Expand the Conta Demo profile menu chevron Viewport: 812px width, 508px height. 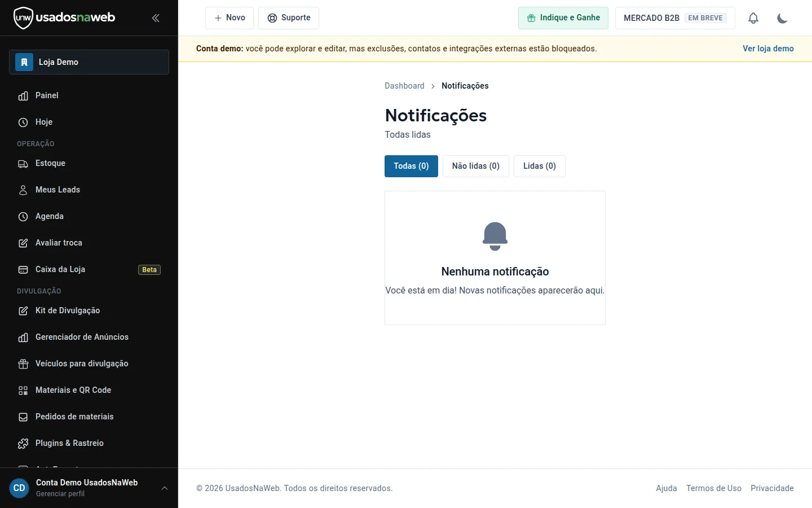[x=165, y=488]
